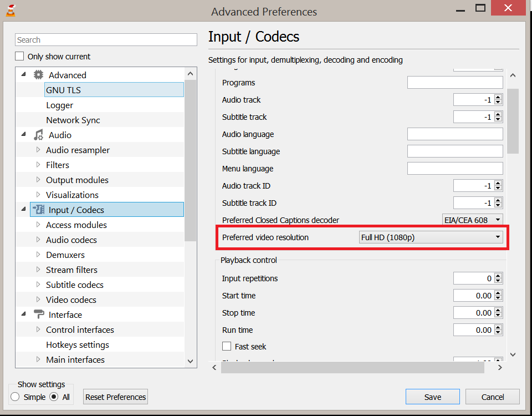Click the Menu language field

point(455,169)
